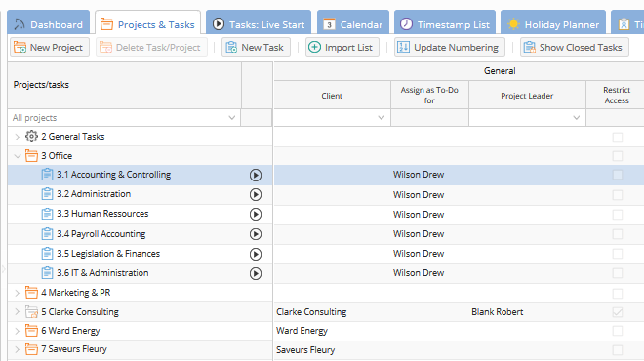Expand the 2 General Tasks node
644x361 pixels.
click(x=17, y=137)
